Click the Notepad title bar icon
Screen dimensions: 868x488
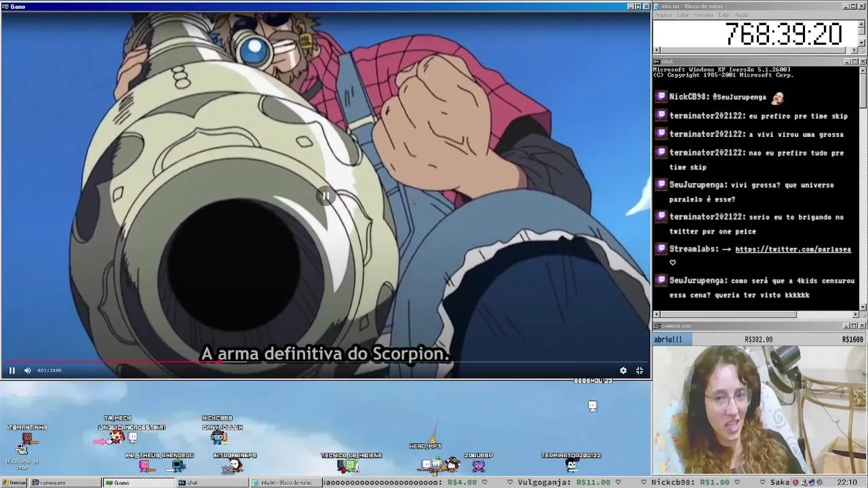[x=657, y=6]
